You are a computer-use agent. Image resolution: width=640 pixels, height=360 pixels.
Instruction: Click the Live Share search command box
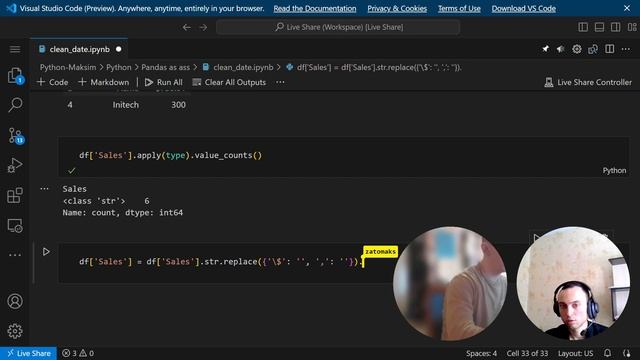pyautogui.click(x=338, y=27)
